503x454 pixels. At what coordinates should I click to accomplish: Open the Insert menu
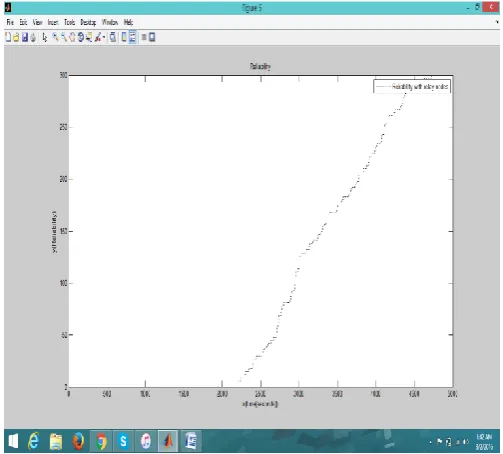[x=53, y=22]
